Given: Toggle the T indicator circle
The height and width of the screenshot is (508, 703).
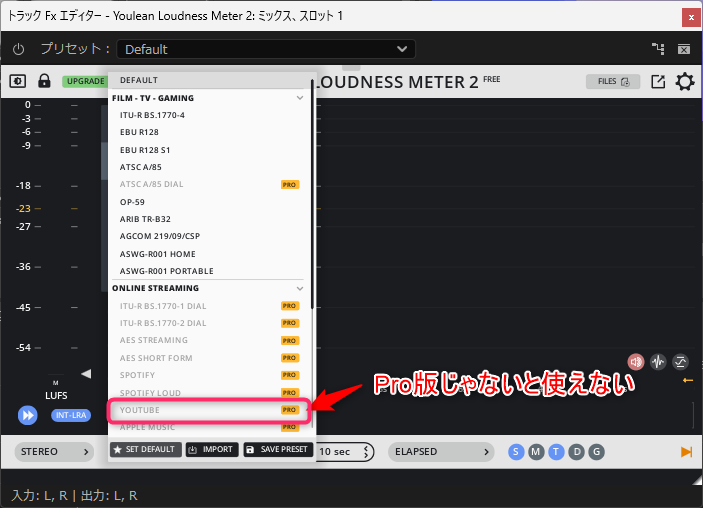Looking at the screenshot, I should click(556, 452).
